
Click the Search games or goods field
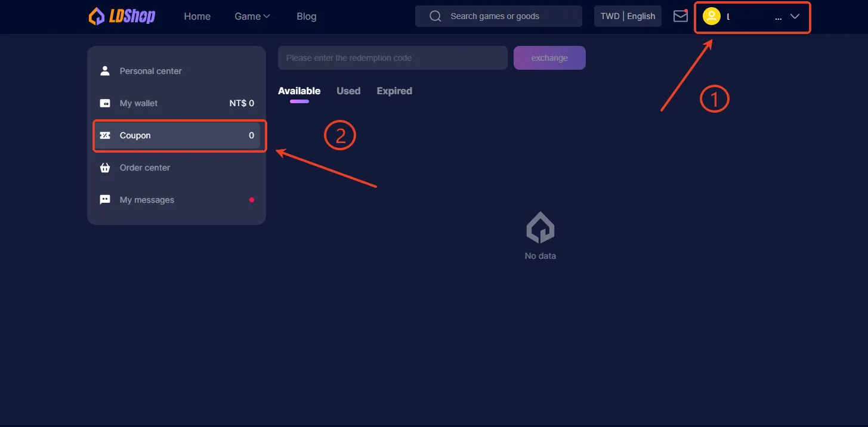tap(507, 16)
